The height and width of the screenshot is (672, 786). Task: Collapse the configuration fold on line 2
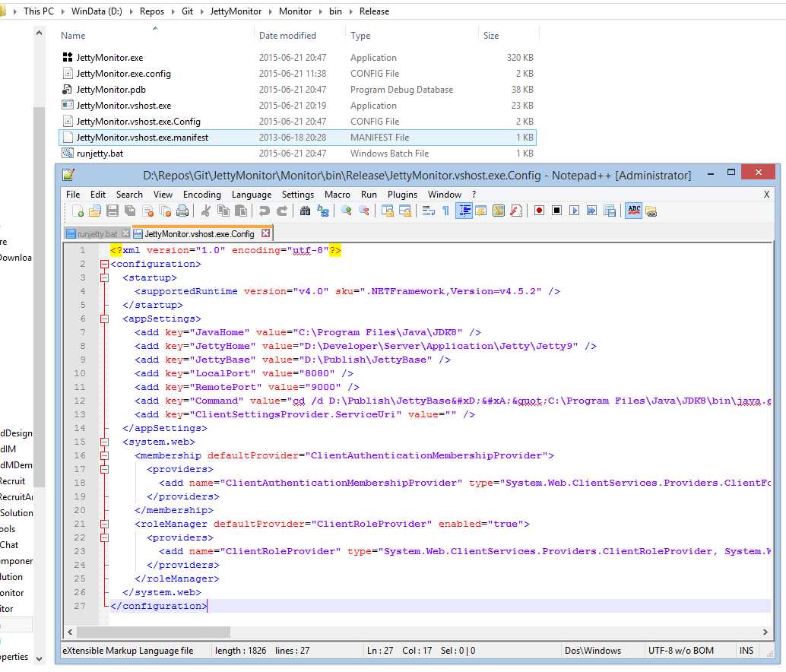pyautogui.click(x=104, y=264)
